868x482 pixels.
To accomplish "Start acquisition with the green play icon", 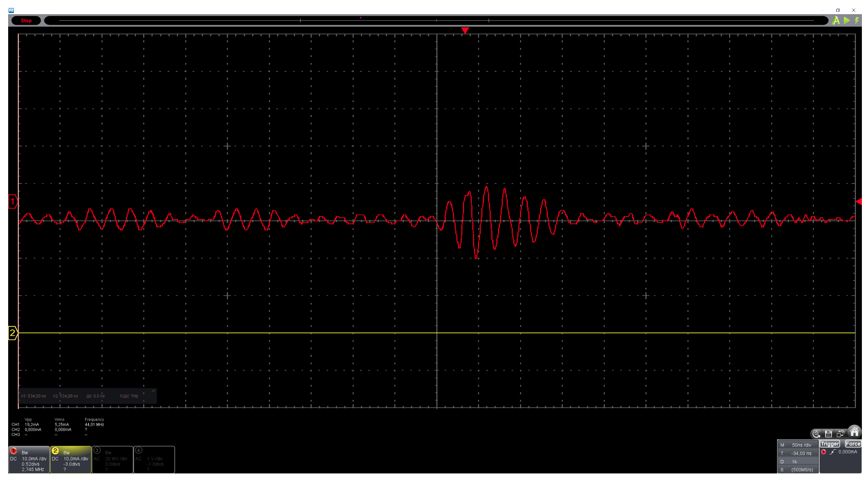I will tap(847, 20).
